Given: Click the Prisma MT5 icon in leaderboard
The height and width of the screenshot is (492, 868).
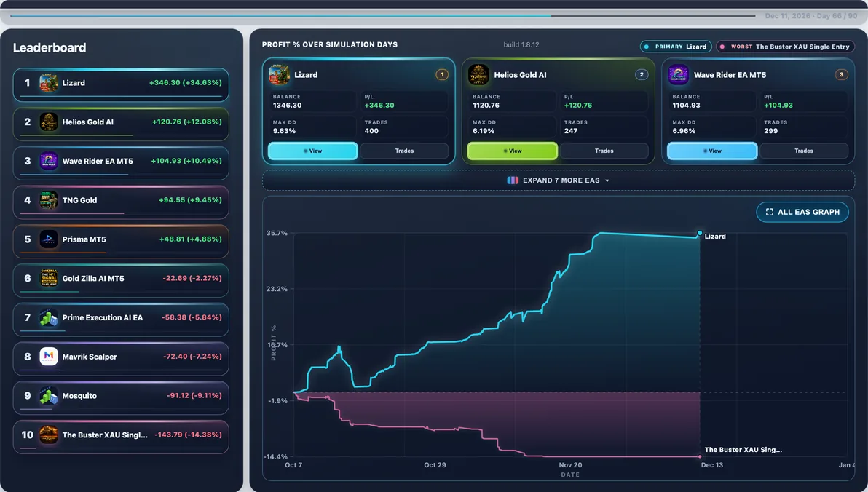Looking at the screenshot, I should (49, 239).
